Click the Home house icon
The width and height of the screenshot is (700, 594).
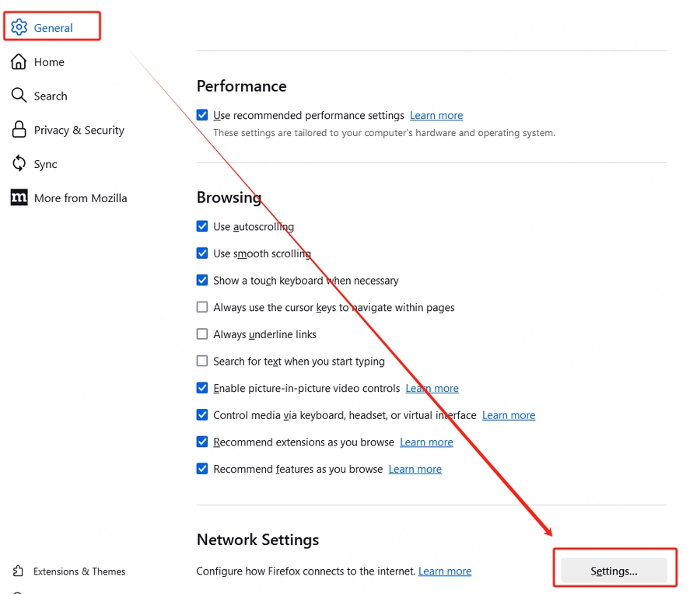(x=19, y=61)
